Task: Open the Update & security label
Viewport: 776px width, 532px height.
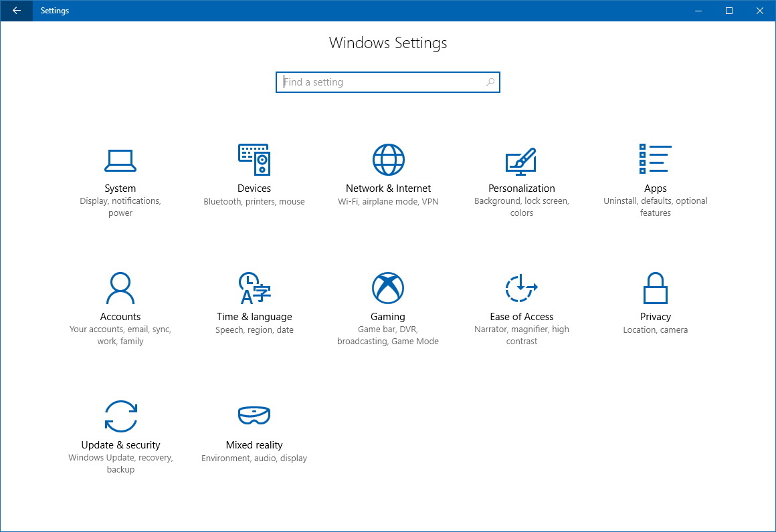Action: tap(121, 445)
